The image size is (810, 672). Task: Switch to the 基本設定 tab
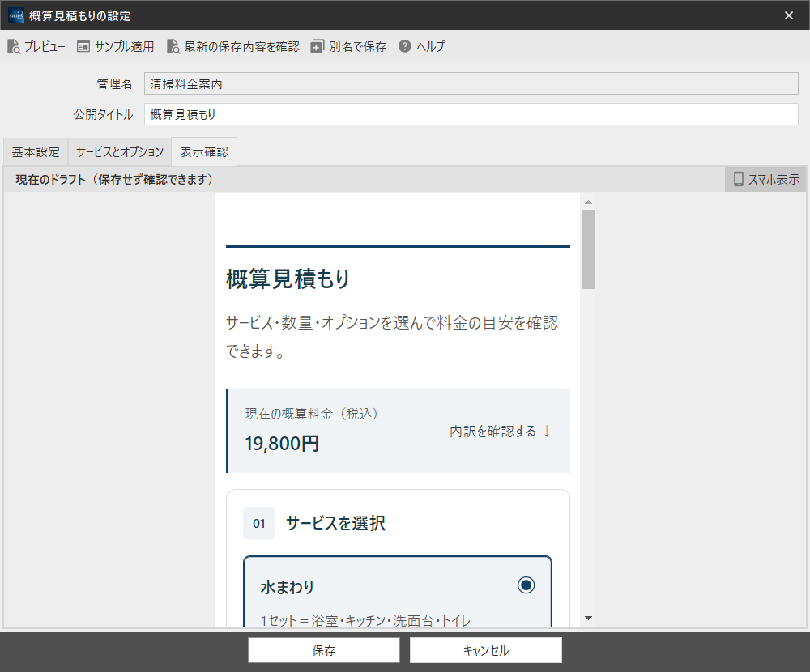36,152
